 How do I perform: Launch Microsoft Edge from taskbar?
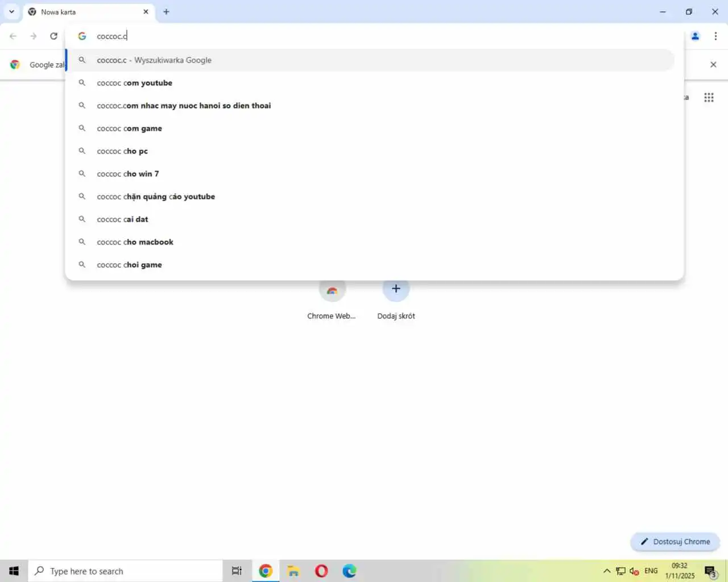tap(349, 571)
